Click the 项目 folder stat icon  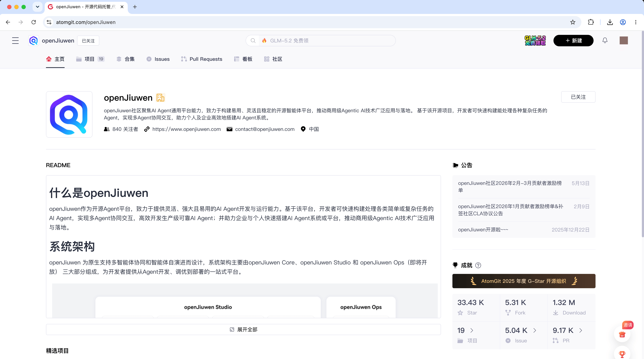pyautogui.click(x=460, y=341)
